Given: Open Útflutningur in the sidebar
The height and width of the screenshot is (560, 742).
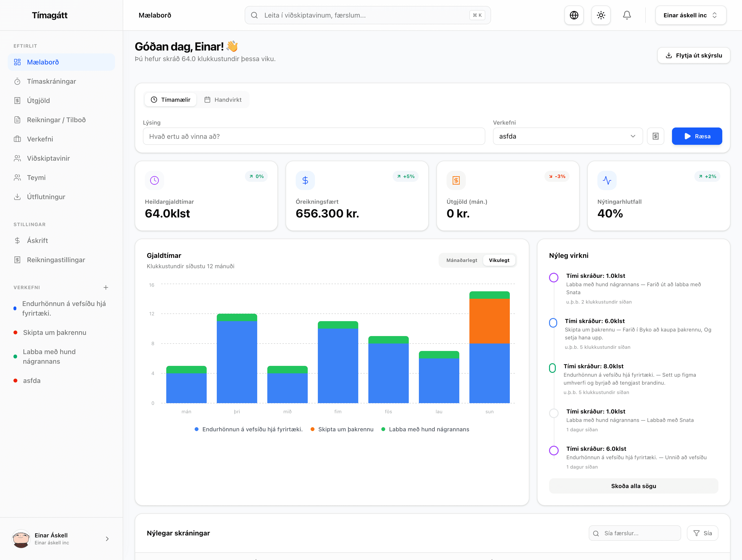Looking at the screenshot, I should pos(46,197).
